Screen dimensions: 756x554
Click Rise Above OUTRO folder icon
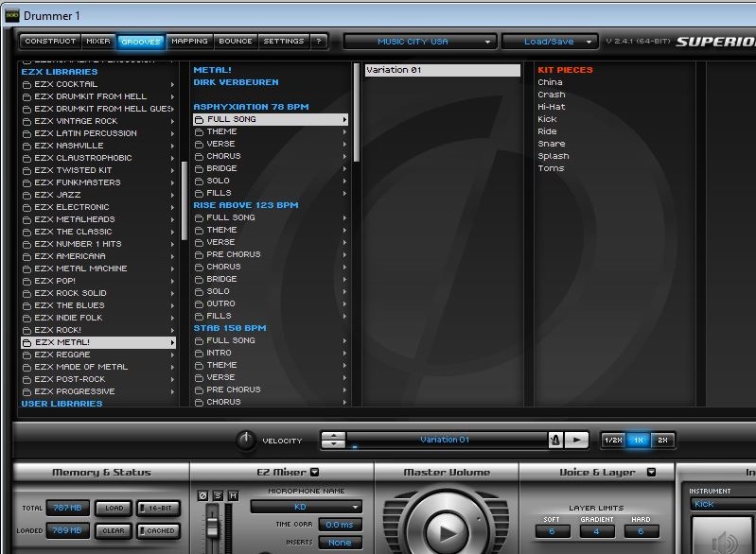click(x=199, y=304)
